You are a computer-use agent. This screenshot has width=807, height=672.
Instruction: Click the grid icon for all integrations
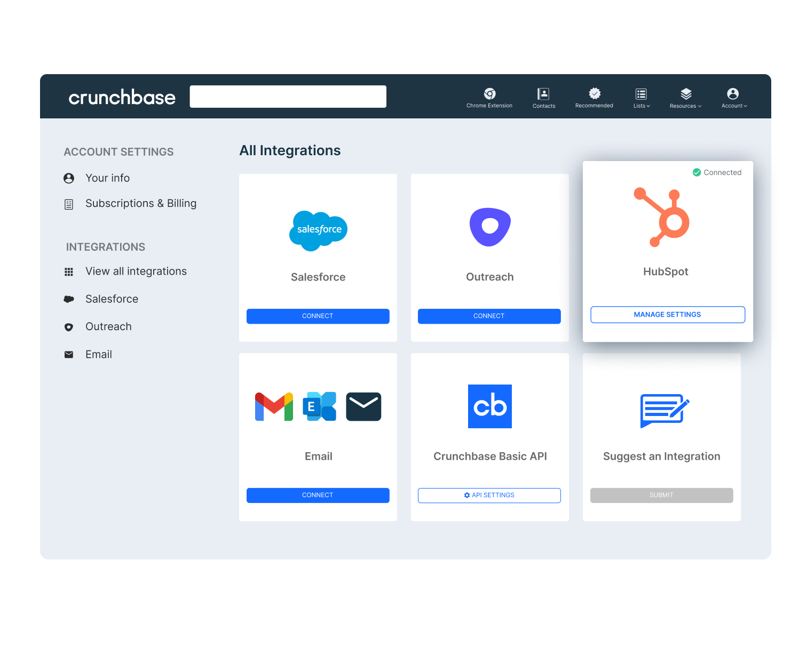coord(69,272)
